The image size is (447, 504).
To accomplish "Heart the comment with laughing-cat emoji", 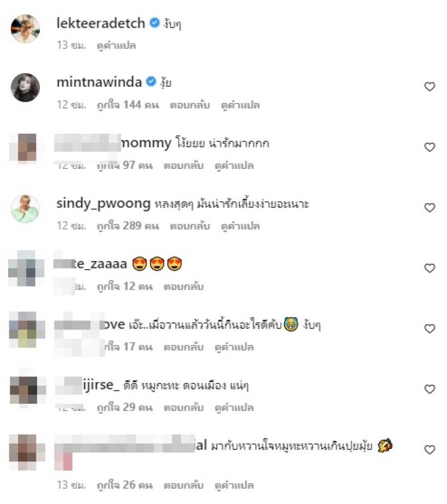I will 430,328.
